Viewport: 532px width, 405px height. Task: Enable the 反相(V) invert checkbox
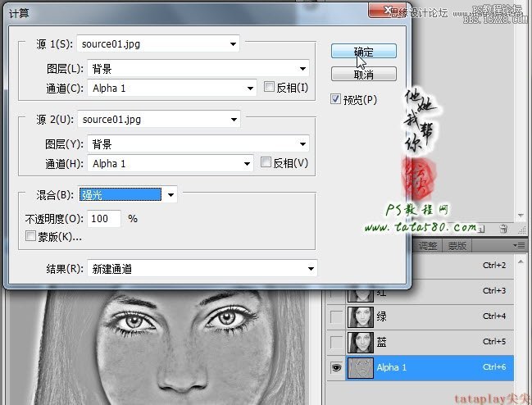click(266, 162)
